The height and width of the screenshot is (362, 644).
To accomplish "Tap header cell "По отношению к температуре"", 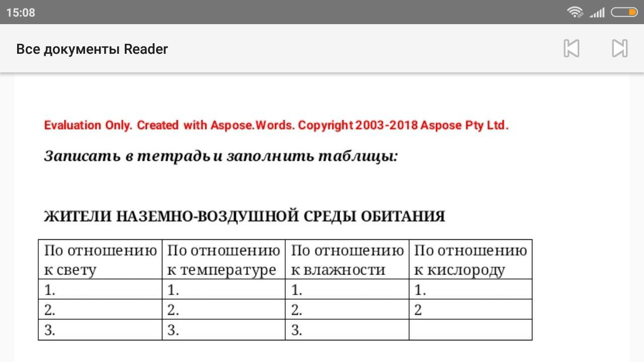I will pyautogui.click(x=223, y=259).
